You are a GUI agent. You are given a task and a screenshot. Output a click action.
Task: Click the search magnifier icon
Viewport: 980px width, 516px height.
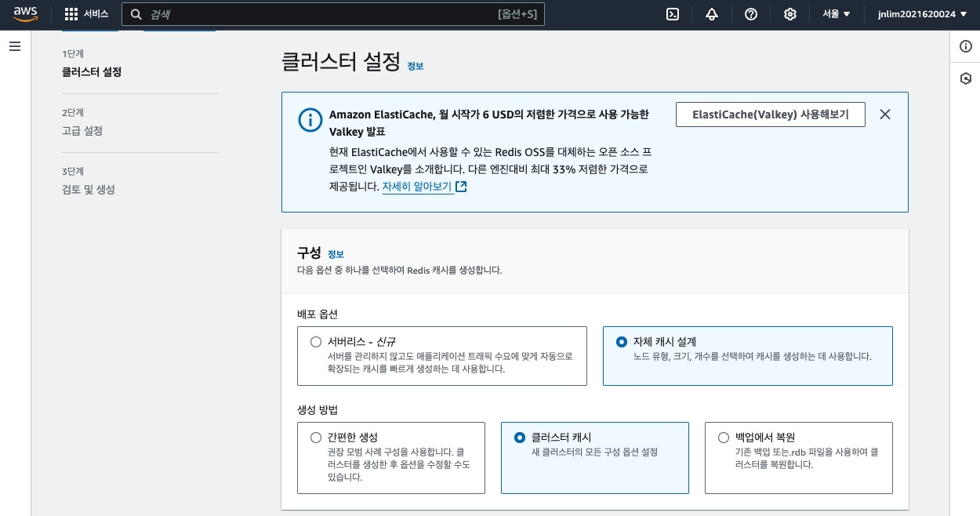(136, 14)
